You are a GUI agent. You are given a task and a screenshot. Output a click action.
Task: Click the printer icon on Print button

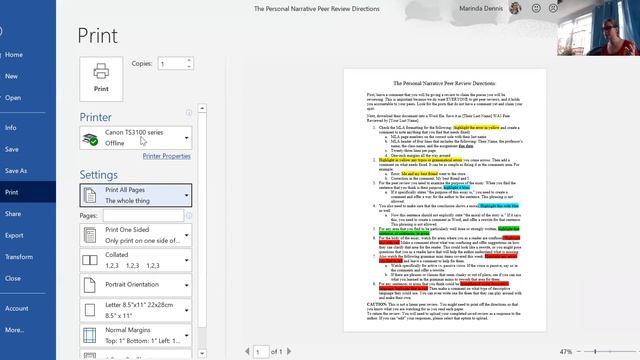point(101,71)
